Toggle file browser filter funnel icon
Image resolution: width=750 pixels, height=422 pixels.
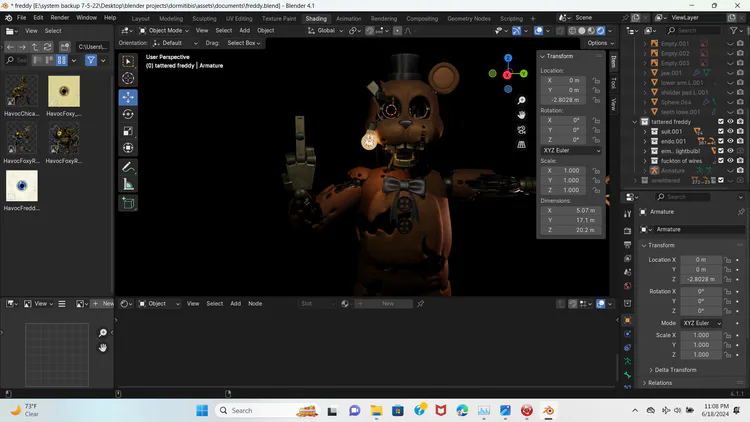coord(91,60)
